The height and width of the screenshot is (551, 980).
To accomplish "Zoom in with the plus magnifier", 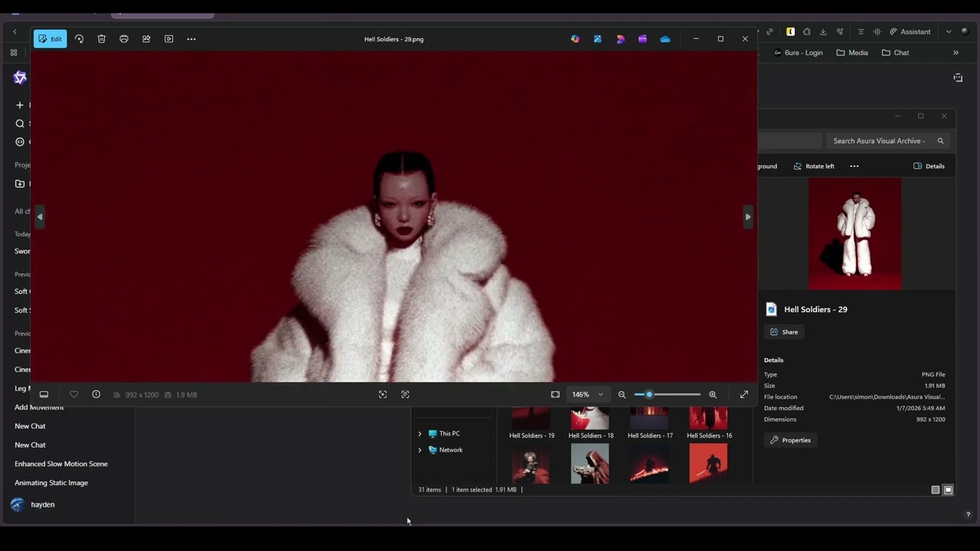I will (713, 395).
